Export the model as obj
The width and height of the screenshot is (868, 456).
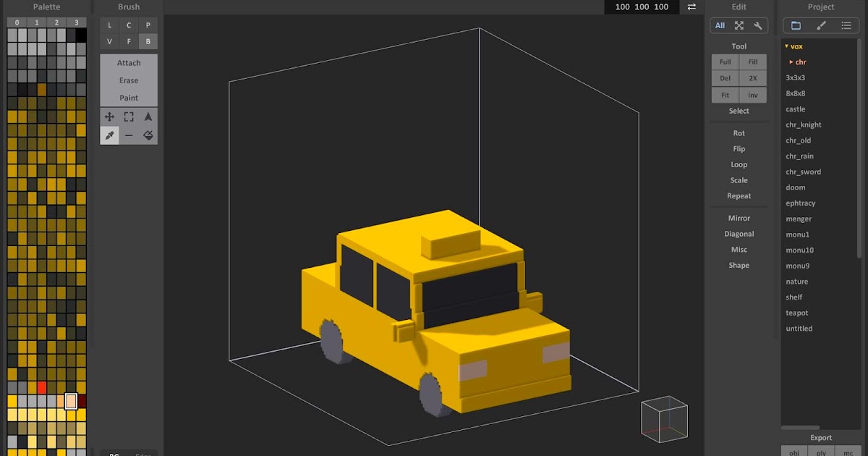793,452
